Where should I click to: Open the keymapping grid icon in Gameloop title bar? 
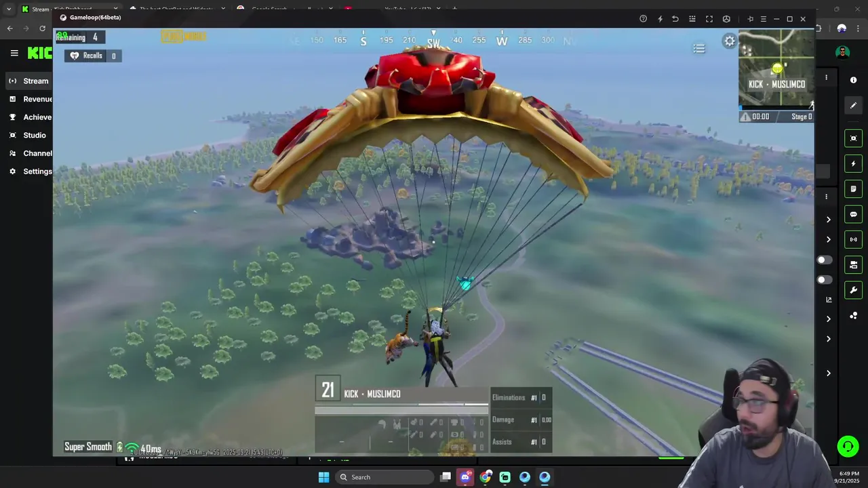(x=692, y=19)
